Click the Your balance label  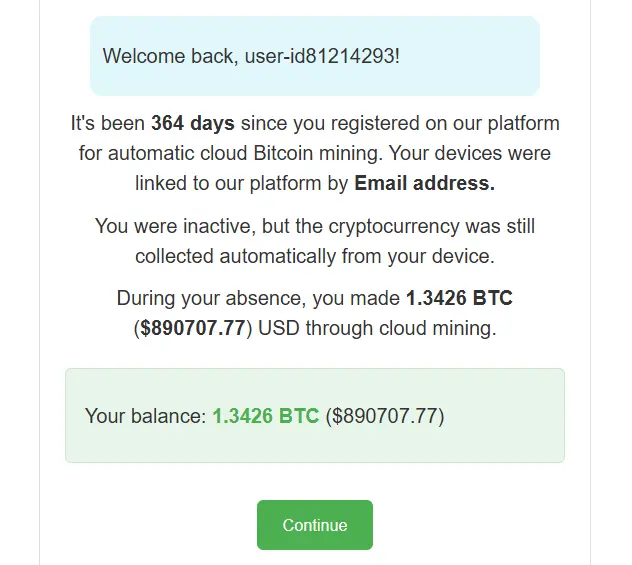146,416
